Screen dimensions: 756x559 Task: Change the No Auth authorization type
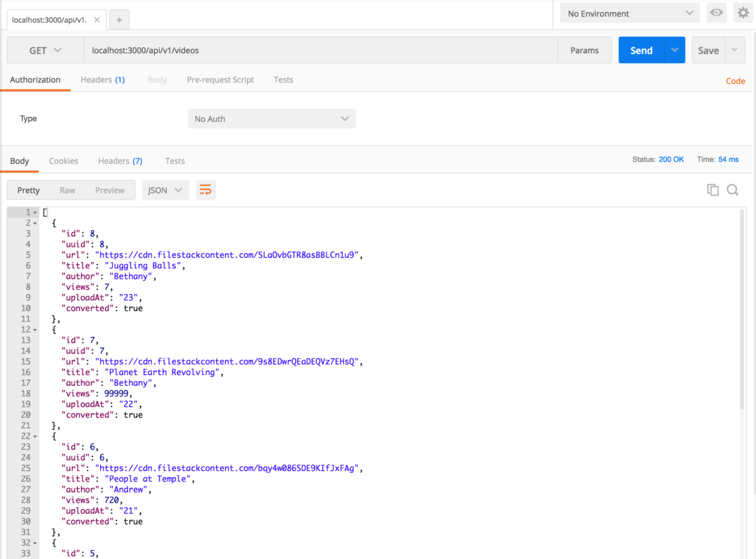[272, 118]
